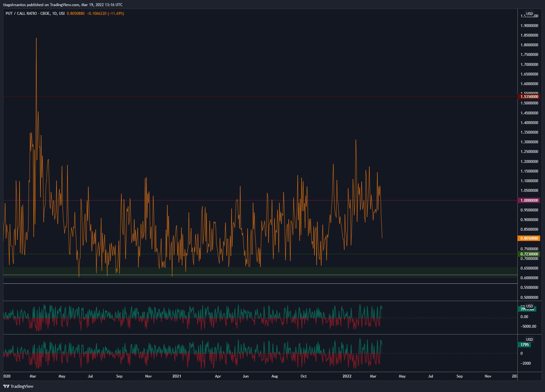Click the orange 0.8050880 current price label

[x=529, y=238]
